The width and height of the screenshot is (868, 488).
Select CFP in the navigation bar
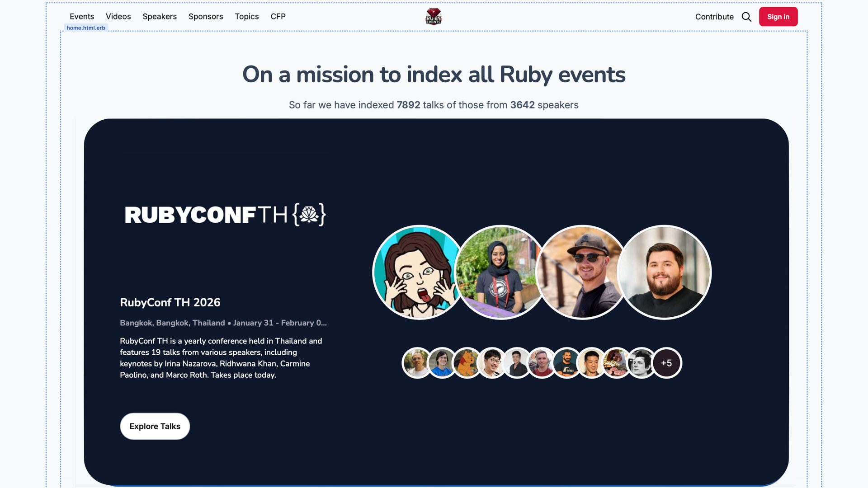[278, 16]
